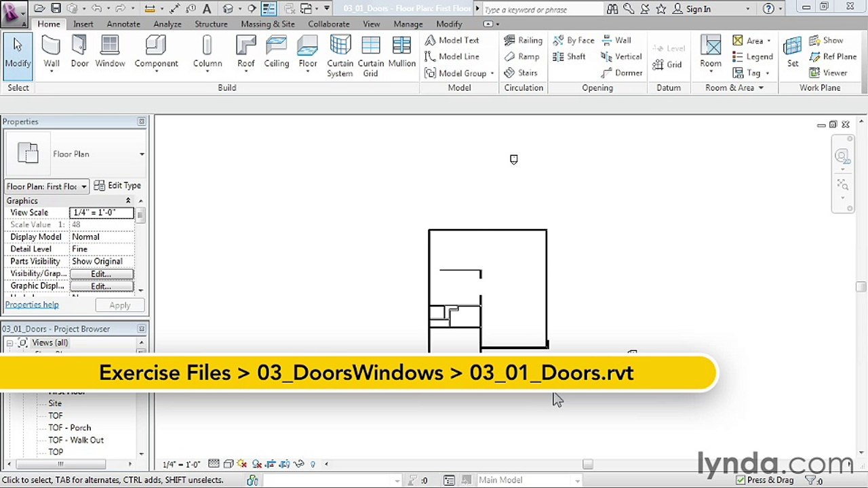
Task: Open the Area tool dropdown
Action: (x=768, y=41)
